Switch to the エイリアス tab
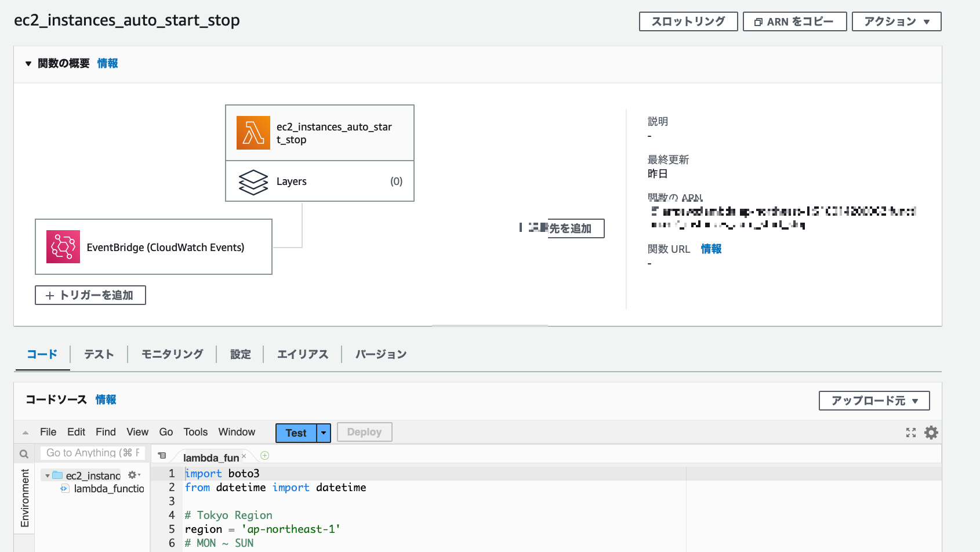Viewport: 980px width, 552px height. 303,354
